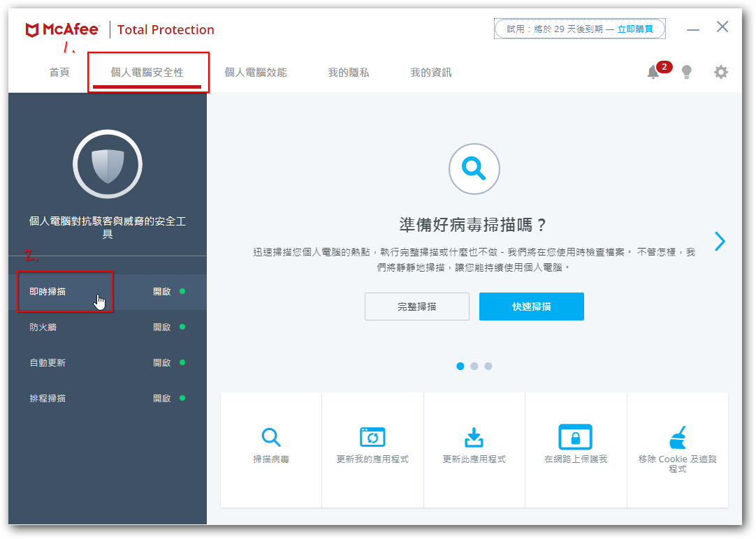This screenshot has height=539, width=756.
Task: Open settings via the gear icon
Action: click(x=720, y=72)
